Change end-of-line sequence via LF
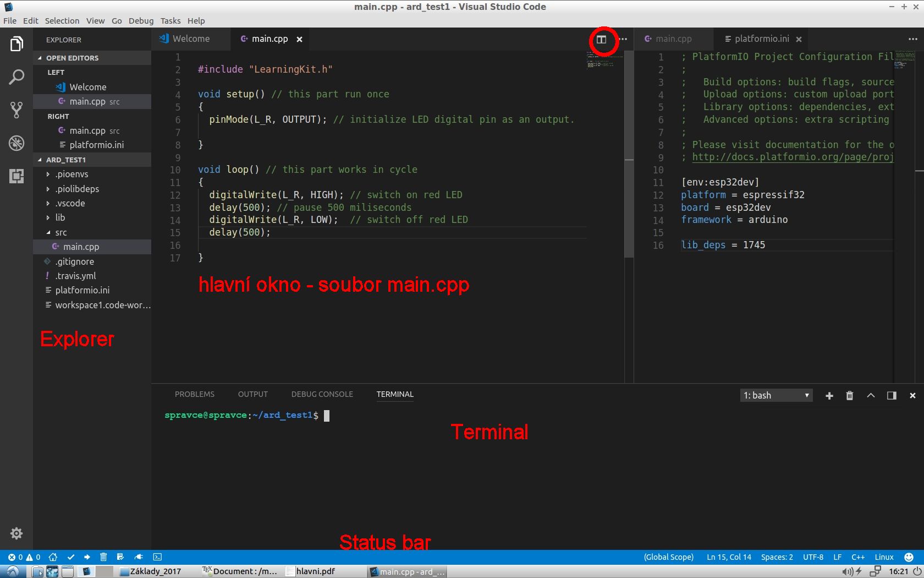 [838, 557]
